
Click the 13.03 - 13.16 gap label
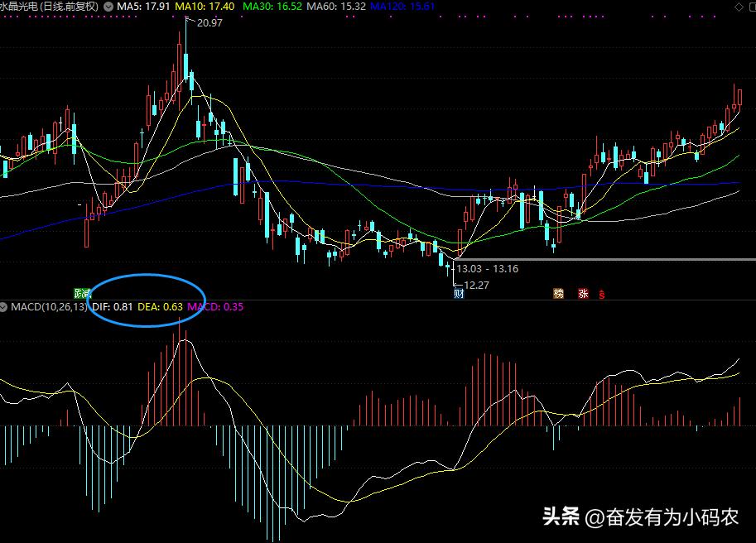[488, 269]
